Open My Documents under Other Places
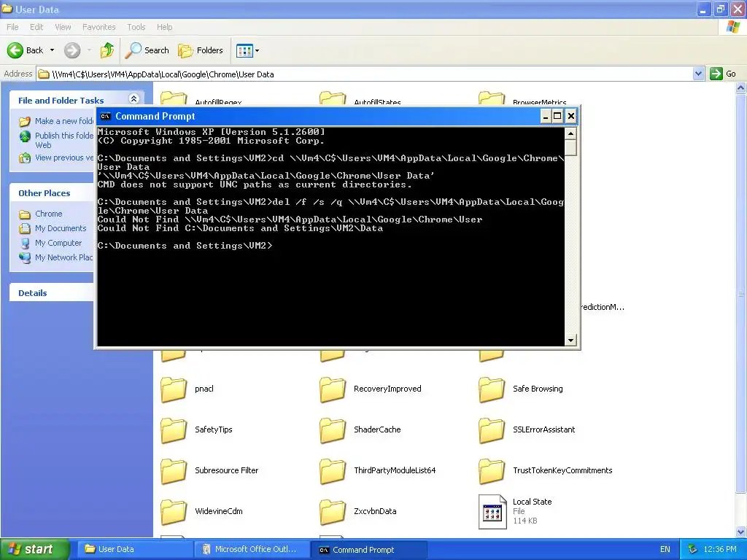This screenshot has height=560, width=747. pos(61,228)
